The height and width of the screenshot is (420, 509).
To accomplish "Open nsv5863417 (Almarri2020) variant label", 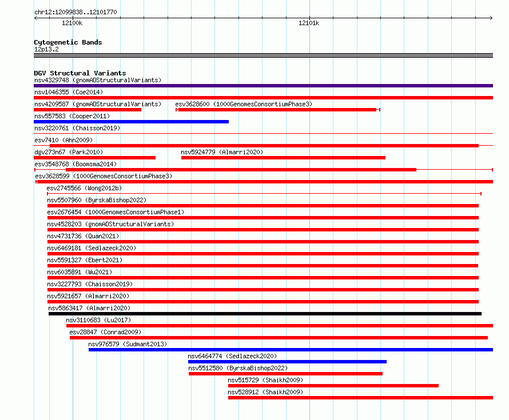I will click(89, 308).
